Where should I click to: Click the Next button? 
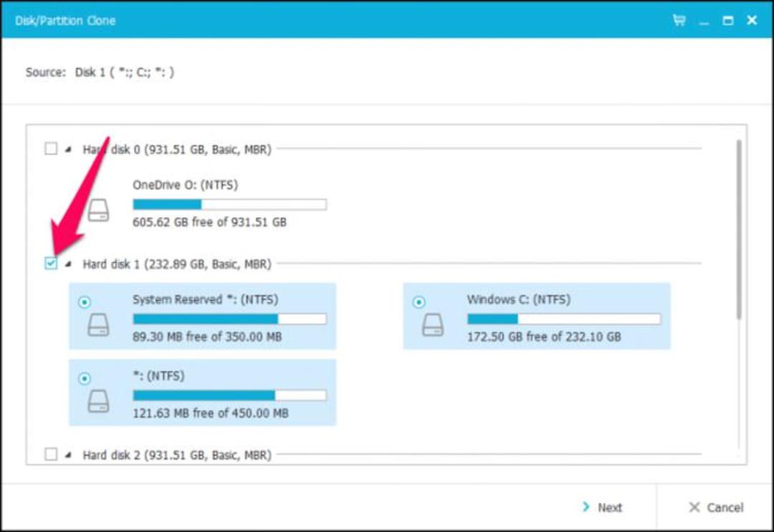602,507
